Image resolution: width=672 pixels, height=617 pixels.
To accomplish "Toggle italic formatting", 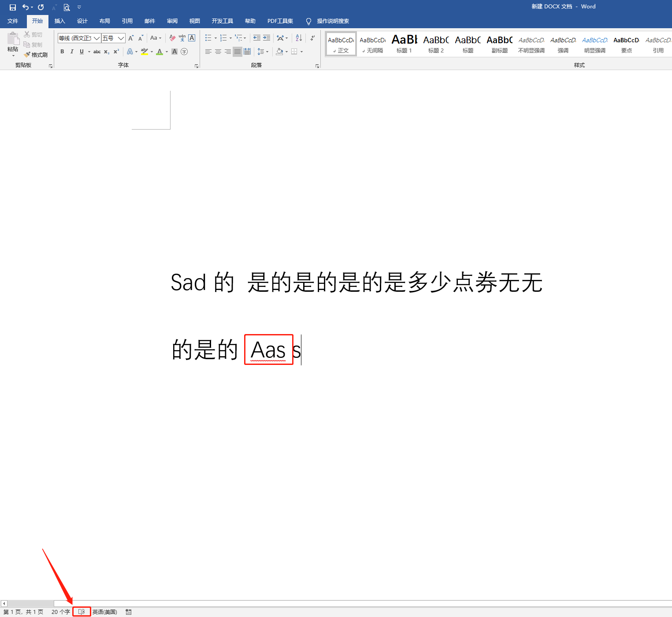I will click(72, 52).
